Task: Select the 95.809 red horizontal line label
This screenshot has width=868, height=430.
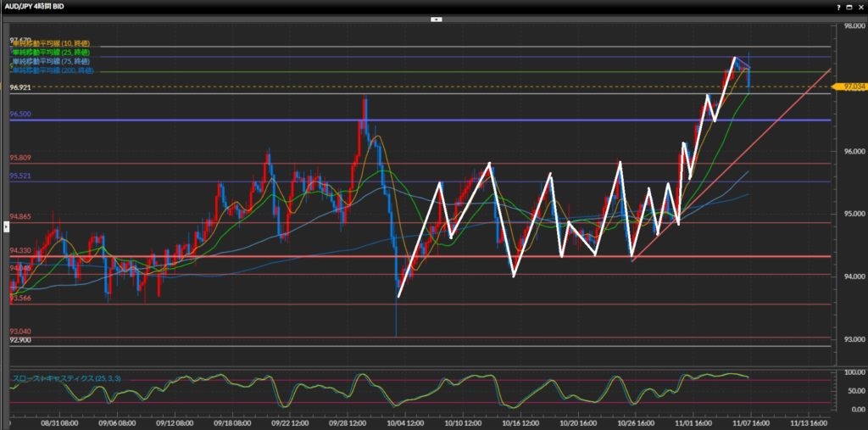Action: point(20,158)
